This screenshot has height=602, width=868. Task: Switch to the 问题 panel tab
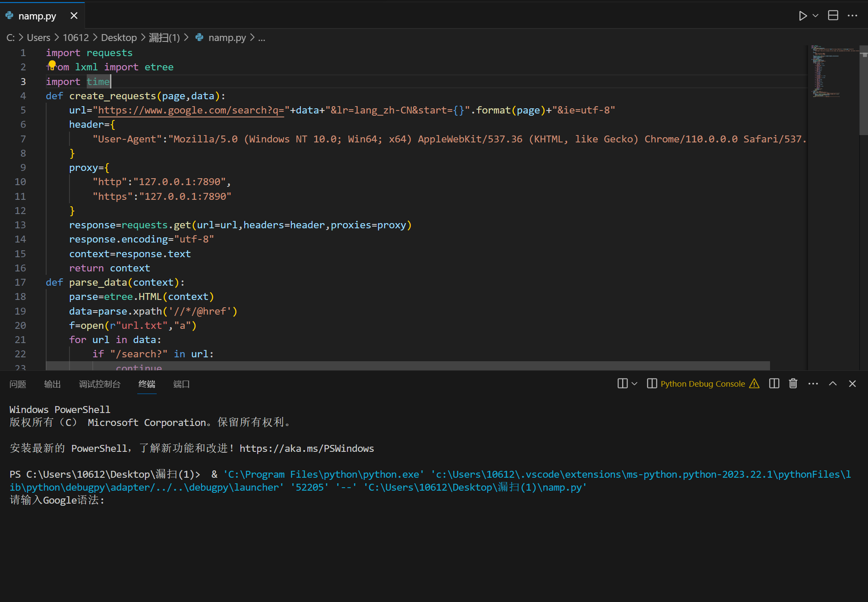click(x=18, y=384)
